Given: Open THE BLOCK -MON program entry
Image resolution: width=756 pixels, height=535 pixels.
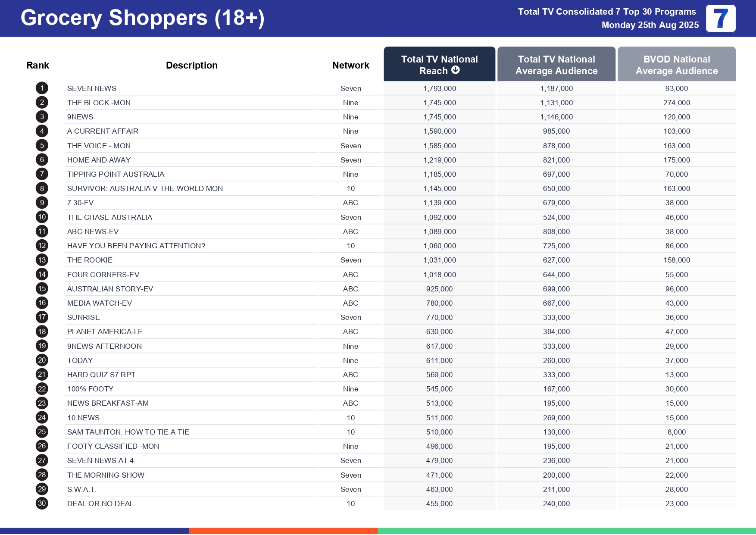Looking at the screenshot, I should tap(99, 103).
